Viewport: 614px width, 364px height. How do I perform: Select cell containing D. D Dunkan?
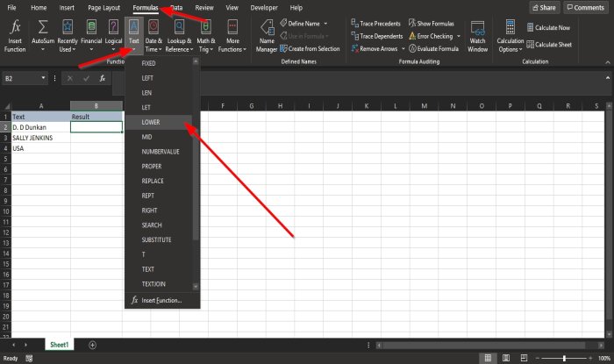tap(40, 127)
